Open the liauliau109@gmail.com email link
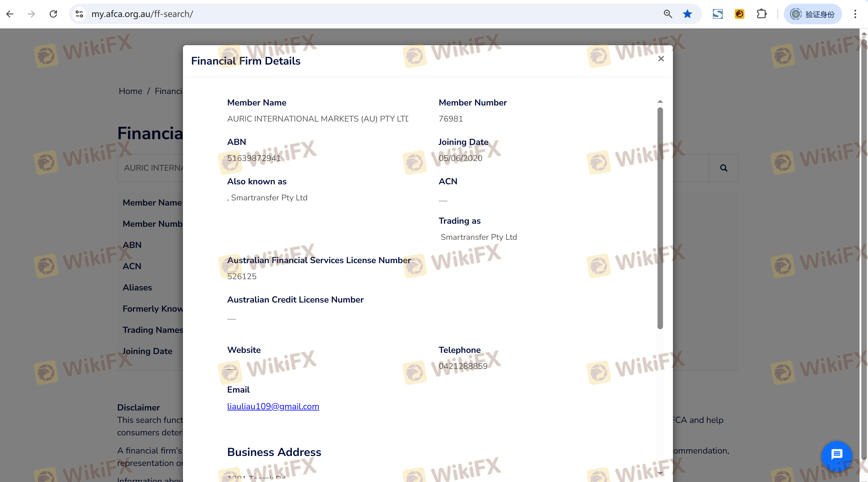 coord(273,406)
